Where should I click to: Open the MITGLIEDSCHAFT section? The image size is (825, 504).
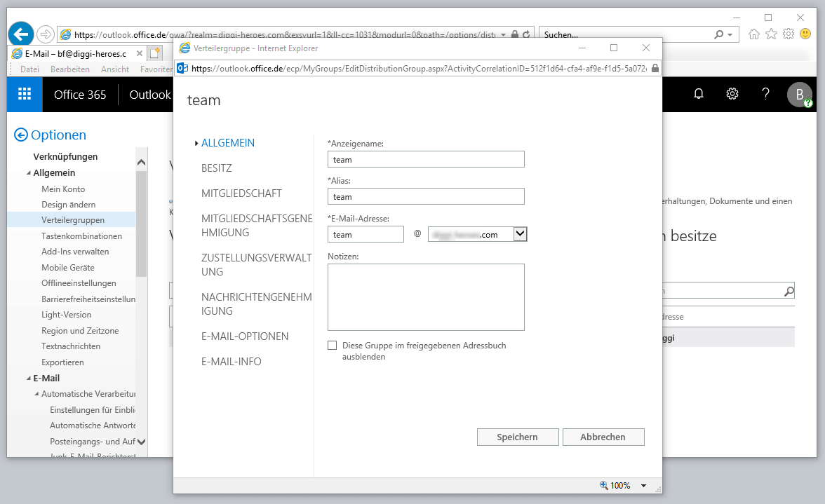241,193
